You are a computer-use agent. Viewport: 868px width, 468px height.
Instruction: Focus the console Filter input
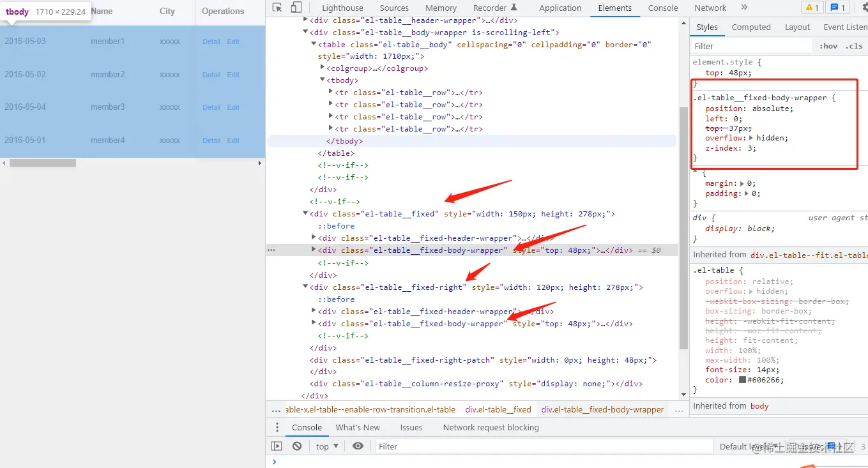click(x=544, y=446)
